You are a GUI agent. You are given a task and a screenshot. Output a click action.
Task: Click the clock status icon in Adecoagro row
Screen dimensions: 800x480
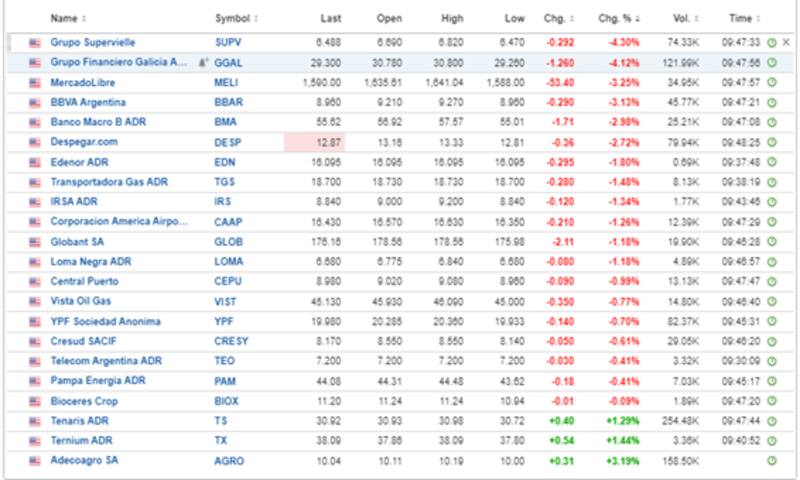click(x=771, y=461)
